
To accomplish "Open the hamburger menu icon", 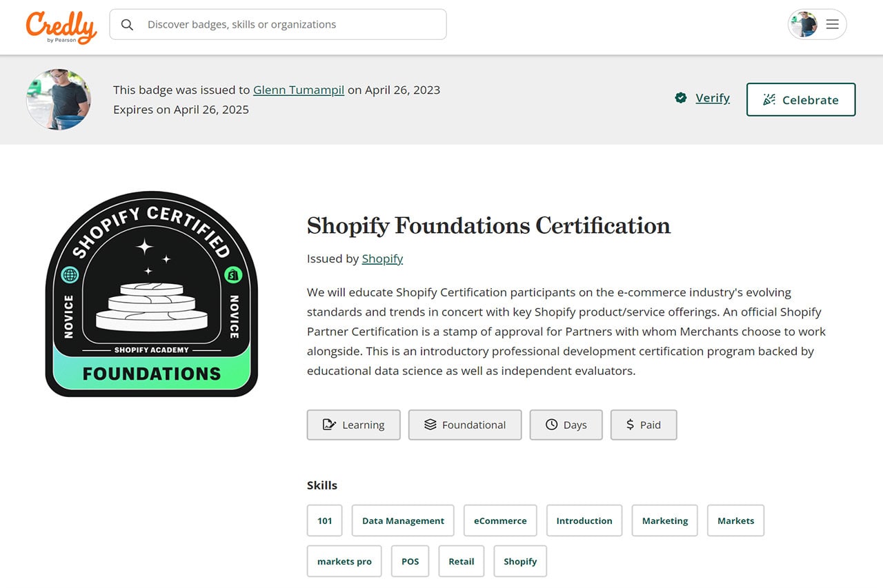I will point(833,24).
